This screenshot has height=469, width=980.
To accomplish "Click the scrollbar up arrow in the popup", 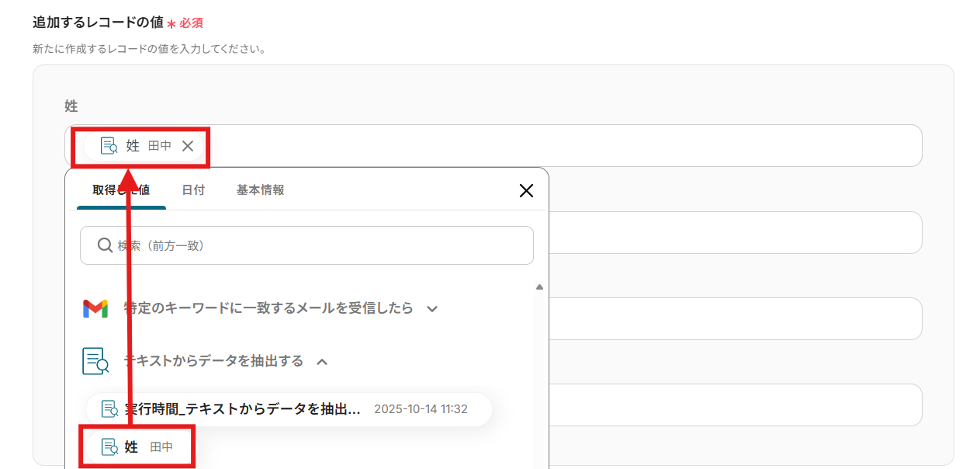I will point(539,287).
